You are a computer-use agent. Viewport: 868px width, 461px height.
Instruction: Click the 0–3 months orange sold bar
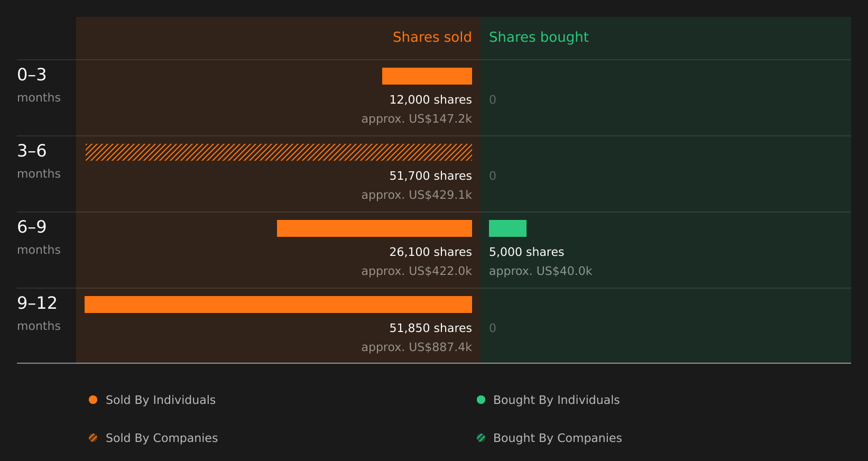[427, 76]
